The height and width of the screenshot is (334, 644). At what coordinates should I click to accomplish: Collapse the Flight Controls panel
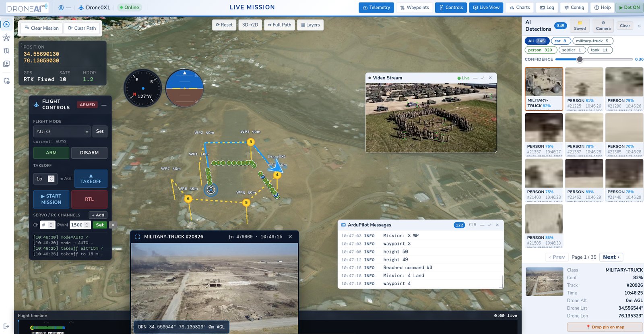pos(104,105)
